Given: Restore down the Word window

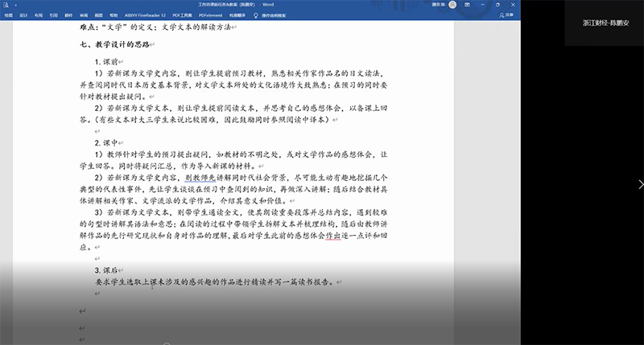Looking at the screenshot, I should [x=497, y=4].
